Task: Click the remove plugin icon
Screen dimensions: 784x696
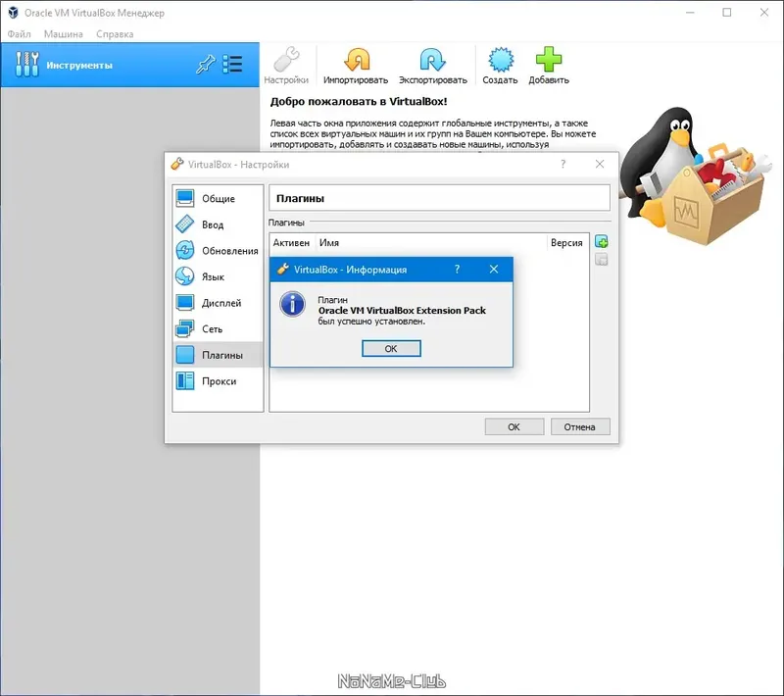Action: pyautogui.click(x=601, y=260)
